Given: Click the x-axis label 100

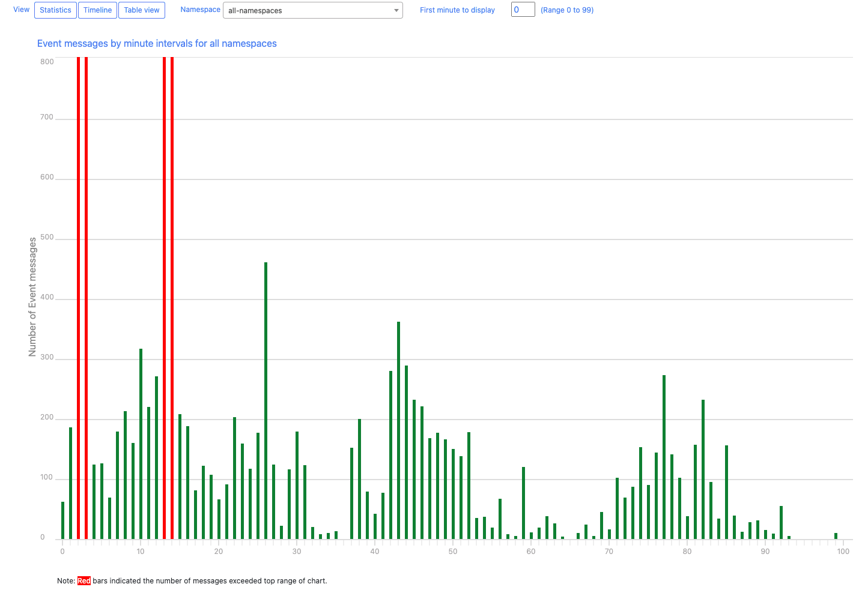Looking at the screenshot, I should [843, 552].
